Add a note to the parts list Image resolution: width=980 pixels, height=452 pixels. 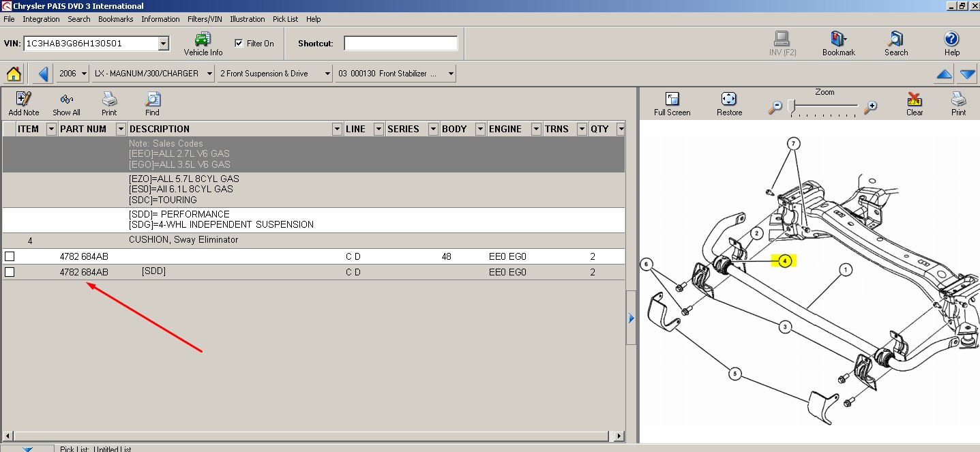[23, 104]
